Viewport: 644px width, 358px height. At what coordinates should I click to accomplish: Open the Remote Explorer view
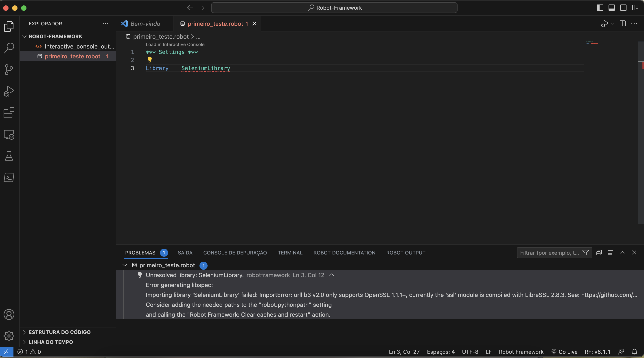(x=9, y=135)
